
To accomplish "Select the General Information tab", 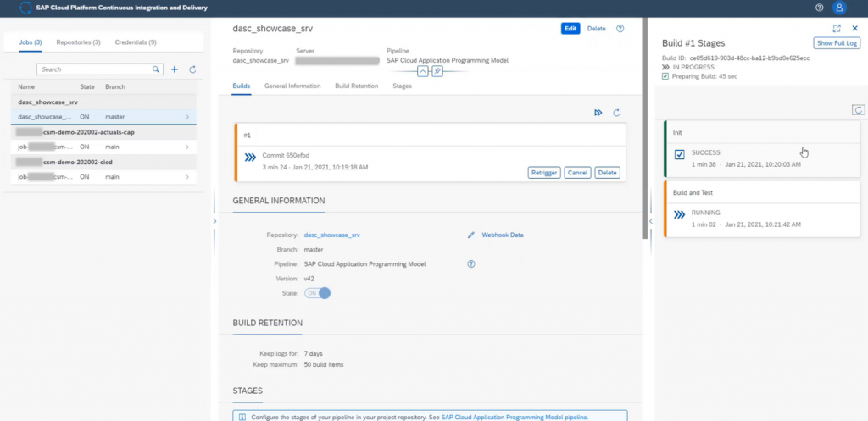I will tap(292, 86).
